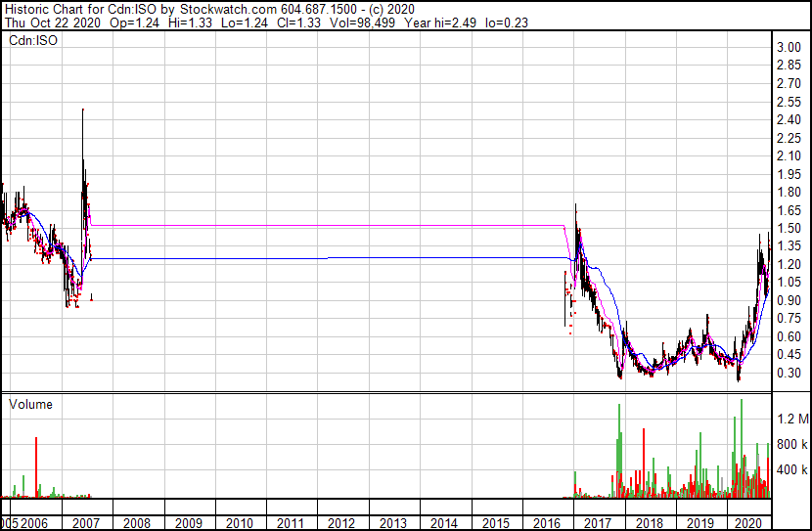
Task: Click the 0.90 price axis label
Action: point(789,300)
